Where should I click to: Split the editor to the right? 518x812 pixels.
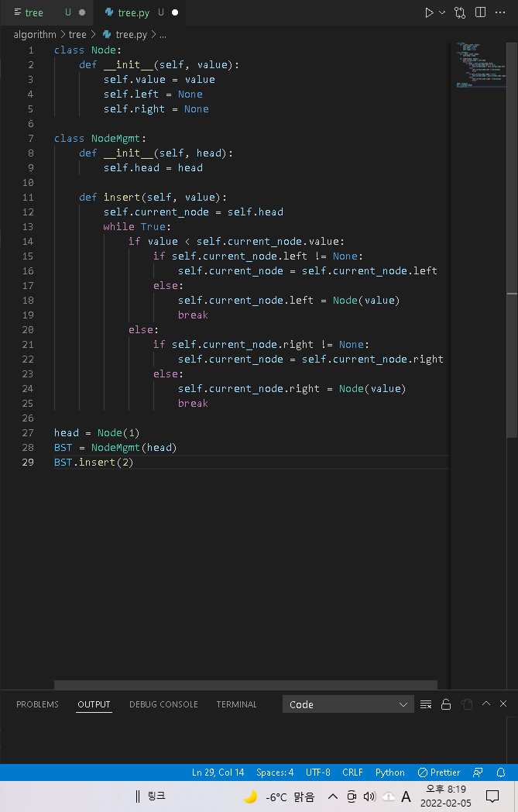point(480,12)
